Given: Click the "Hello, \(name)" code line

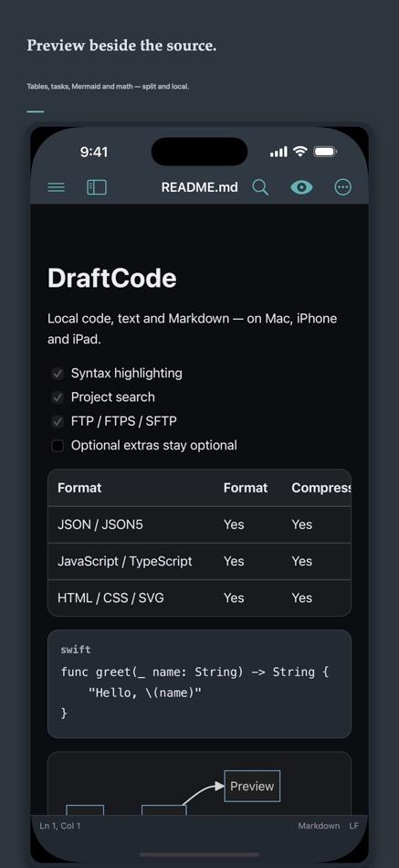Looking at the screenshot, I should click(x=145, y=693).
